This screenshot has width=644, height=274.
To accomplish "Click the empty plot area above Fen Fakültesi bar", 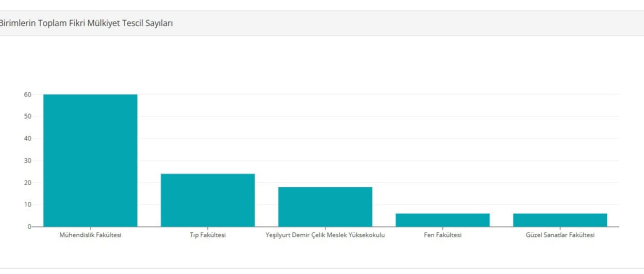I will pos(442,155).
